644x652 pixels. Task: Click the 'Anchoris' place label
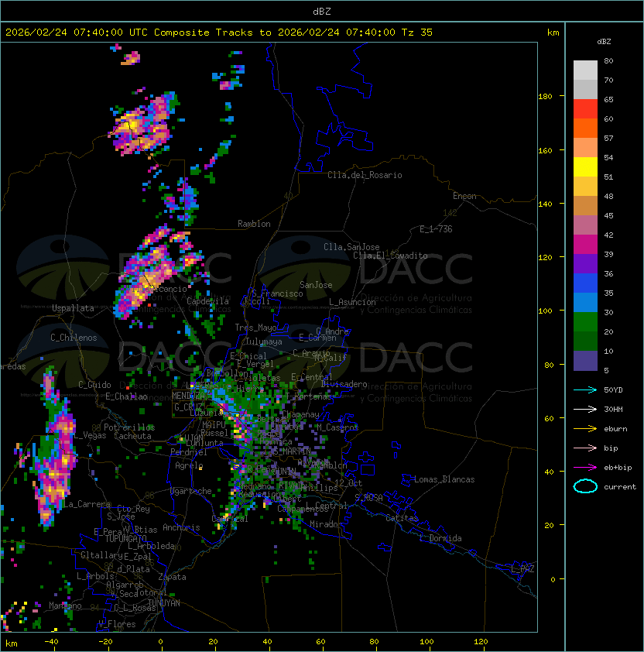(181, 527)
